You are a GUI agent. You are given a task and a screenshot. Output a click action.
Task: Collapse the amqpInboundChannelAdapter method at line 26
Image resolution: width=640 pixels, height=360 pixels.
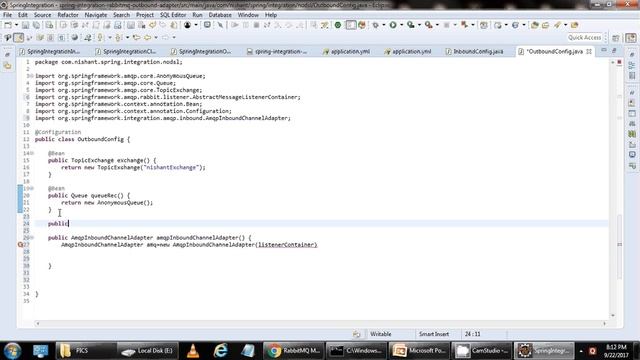(x=32, y=238)
